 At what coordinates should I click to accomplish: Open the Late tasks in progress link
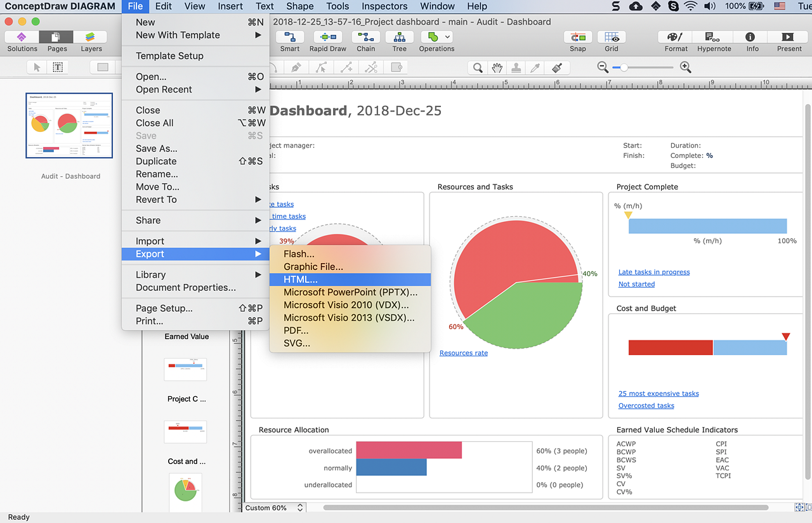(653, 272)
